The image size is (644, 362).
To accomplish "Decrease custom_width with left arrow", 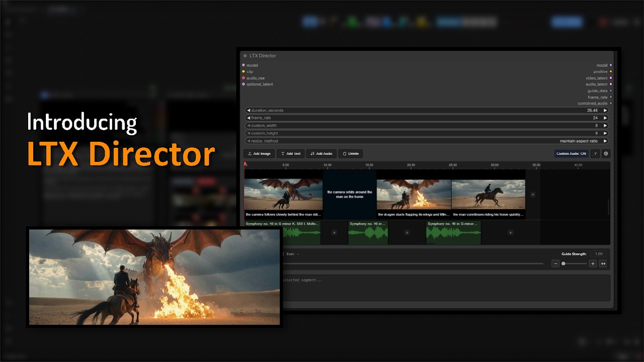I will 248,125.
